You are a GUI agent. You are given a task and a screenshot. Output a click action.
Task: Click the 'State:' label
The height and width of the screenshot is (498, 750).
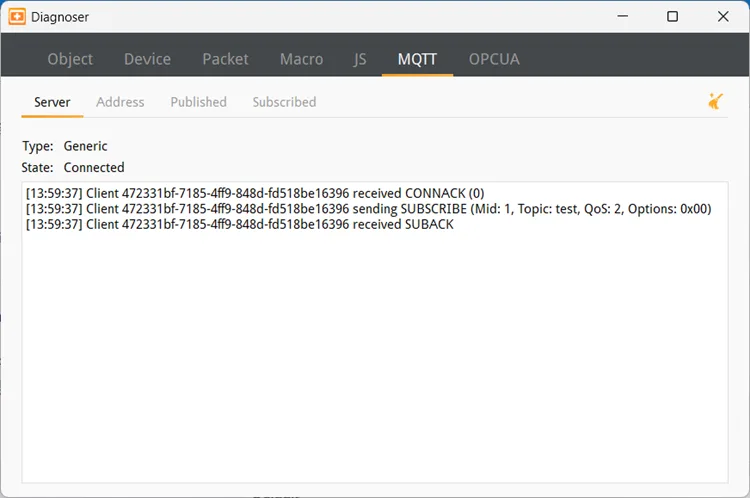[37, 167]
